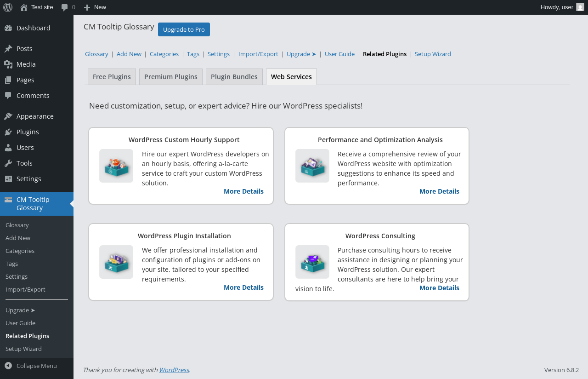This screenshot has width=588, height=379.
Task: Select the Posts pin icon
Action: (x=8, y=49)
